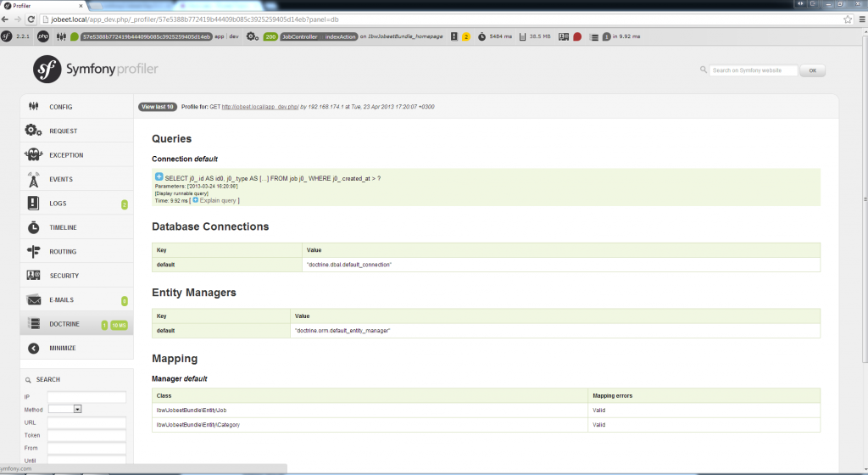
Task: Click the OK search button
Action: (812, 70)
